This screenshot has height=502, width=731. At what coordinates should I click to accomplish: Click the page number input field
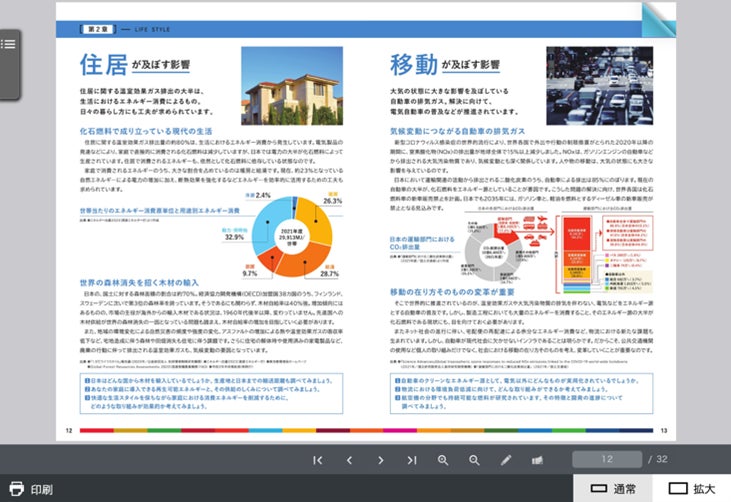coord(607,459)
